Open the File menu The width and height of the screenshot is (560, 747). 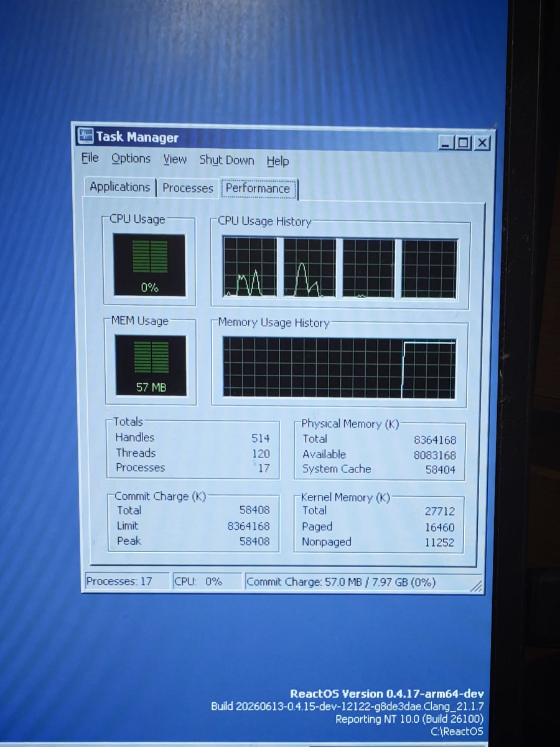(x=90, y=158)
